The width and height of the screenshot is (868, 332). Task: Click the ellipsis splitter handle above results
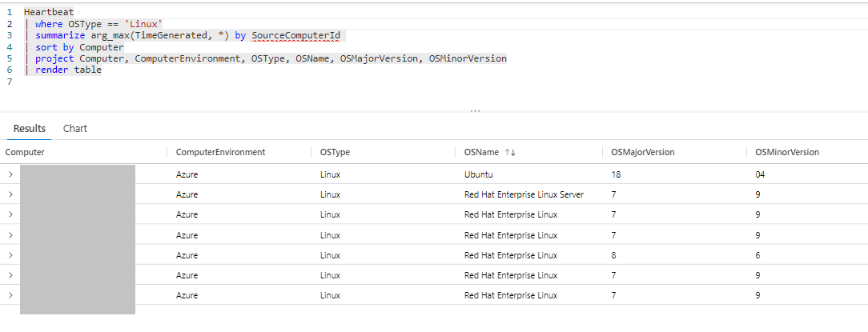click(475, 111)
